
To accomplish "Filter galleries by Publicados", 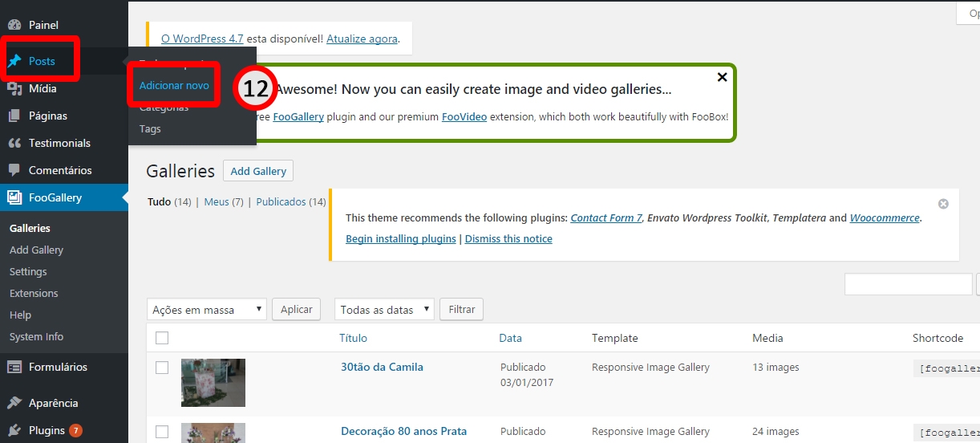I will tap(281, 201).
